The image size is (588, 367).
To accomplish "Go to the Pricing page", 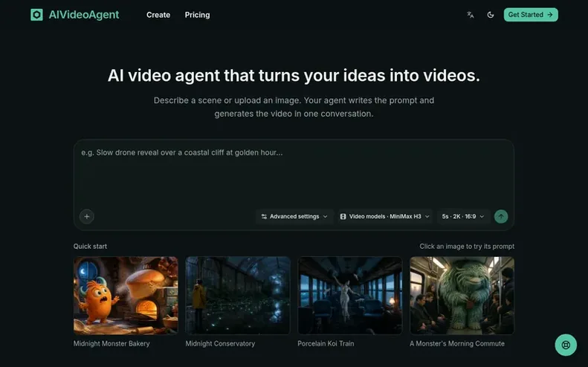I will click(x=197, y=15).
